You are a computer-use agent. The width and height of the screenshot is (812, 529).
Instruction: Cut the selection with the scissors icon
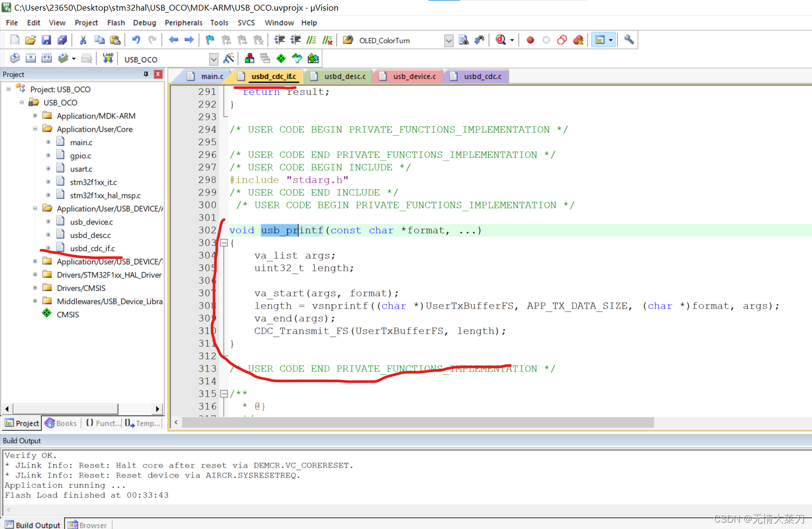(x=83, y=40)
